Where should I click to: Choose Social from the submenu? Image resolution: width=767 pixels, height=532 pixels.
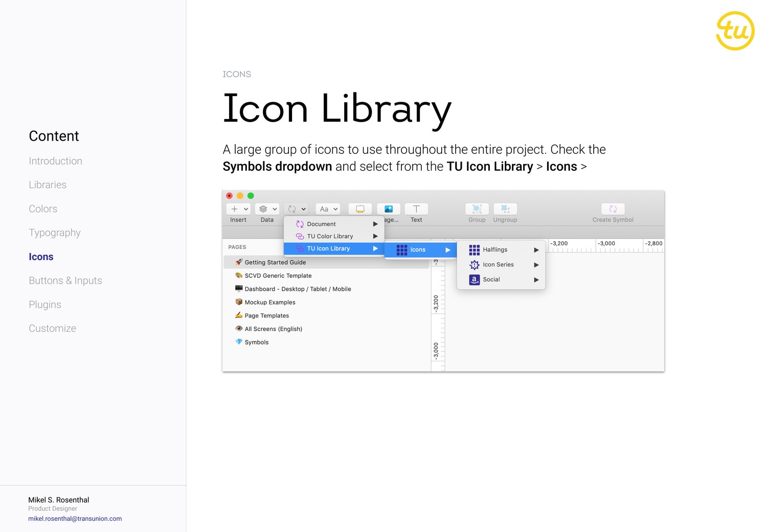tap(501, 280)
